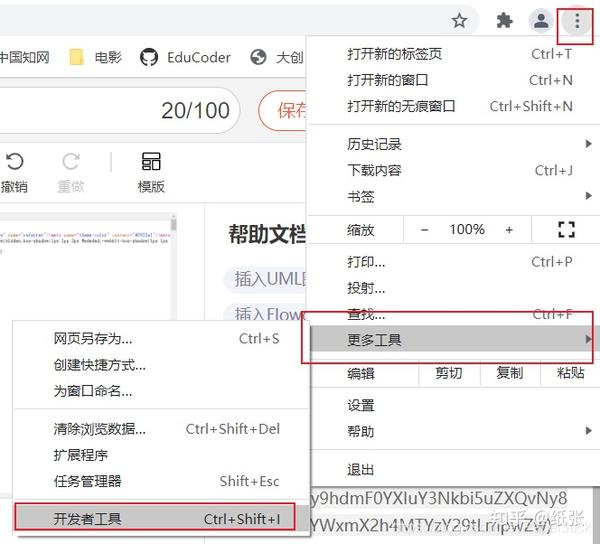This screenshot has height=544, width=600.
Task: Open 开发者工具 from the submenu
Action: (161, 519)
